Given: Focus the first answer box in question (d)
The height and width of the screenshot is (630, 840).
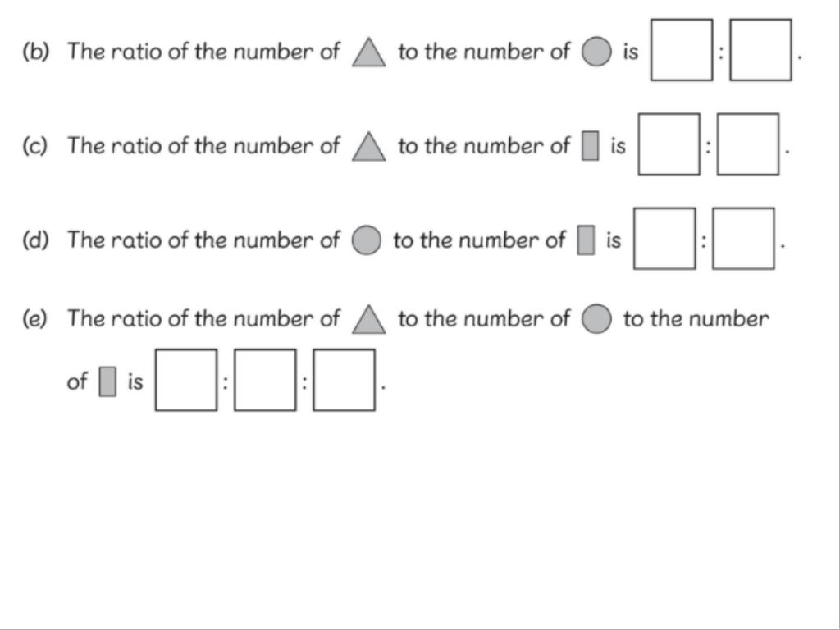Looking at the screenshot, I should tap(664, 239).
